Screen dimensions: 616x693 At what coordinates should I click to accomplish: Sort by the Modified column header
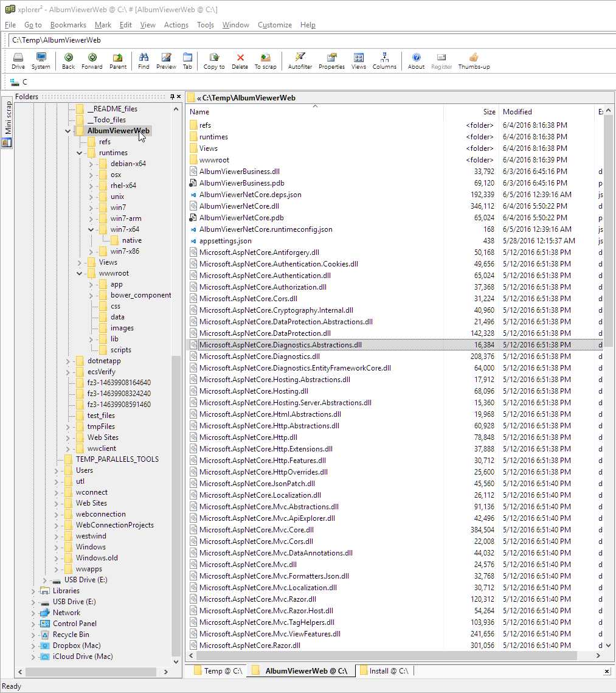tap(547, 112)
